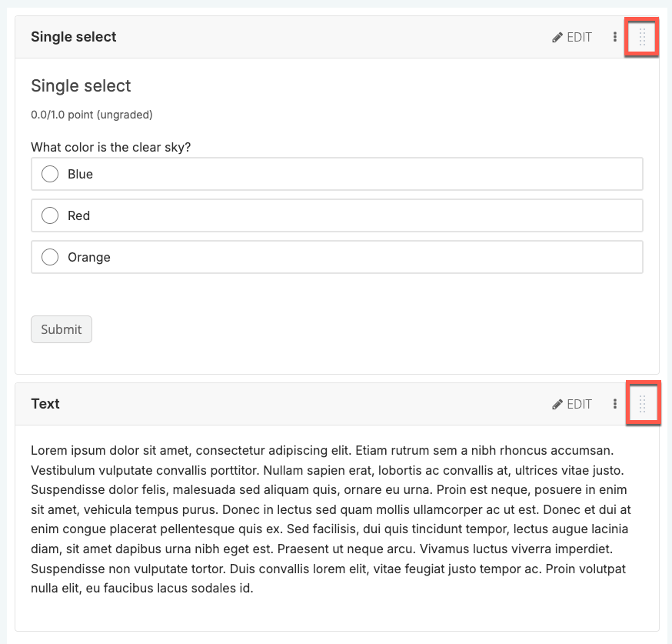The image size is (672, 644).
Task: Click the pencil Edit icon on Single select block
Action: click(x=558, y=37)
